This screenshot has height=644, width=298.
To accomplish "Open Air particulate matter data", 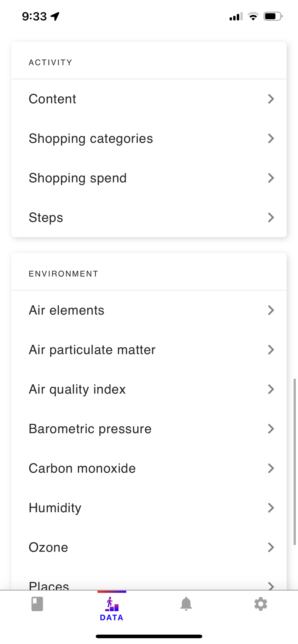I will click(x=92, y=350).
